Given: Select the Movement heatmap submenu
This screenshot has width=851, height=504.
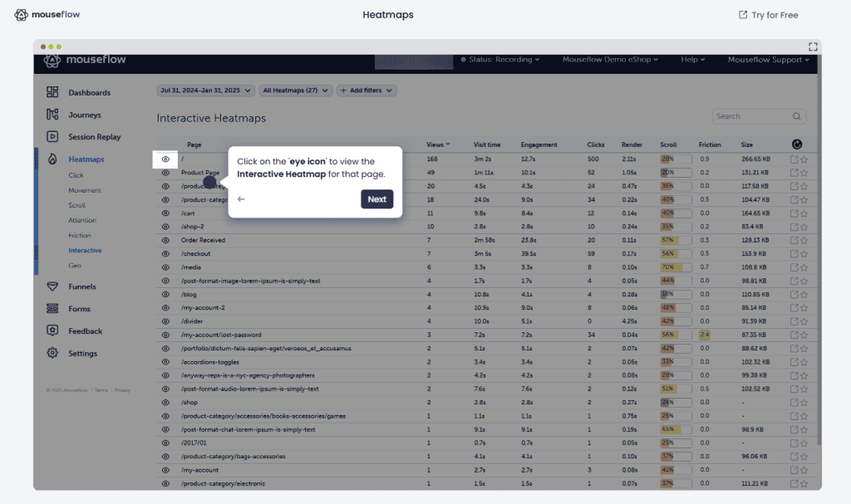Looking at the screenshot, I should [x=85, y=190].
